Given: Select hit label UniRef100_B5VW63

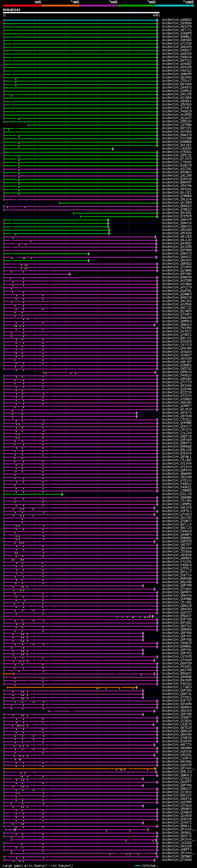Looking at the screenshot, I should 176,172.
